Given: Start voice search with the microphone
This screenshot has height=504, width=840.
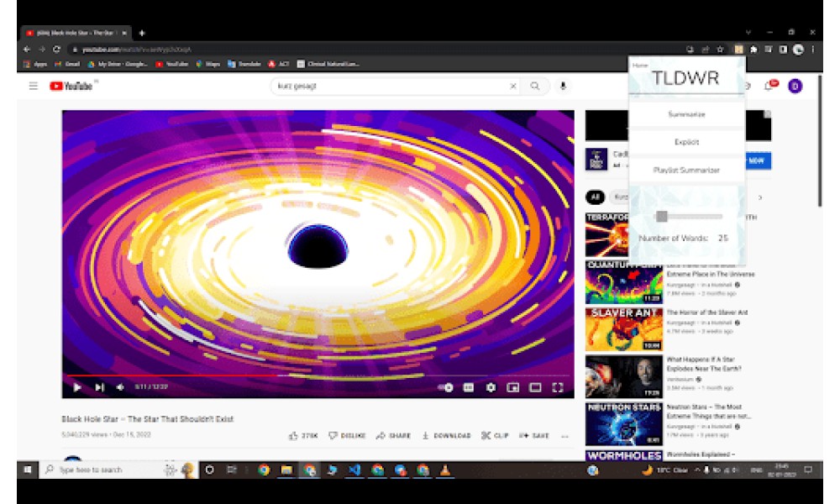Looking at the screenshot, I should coord(563,86).
